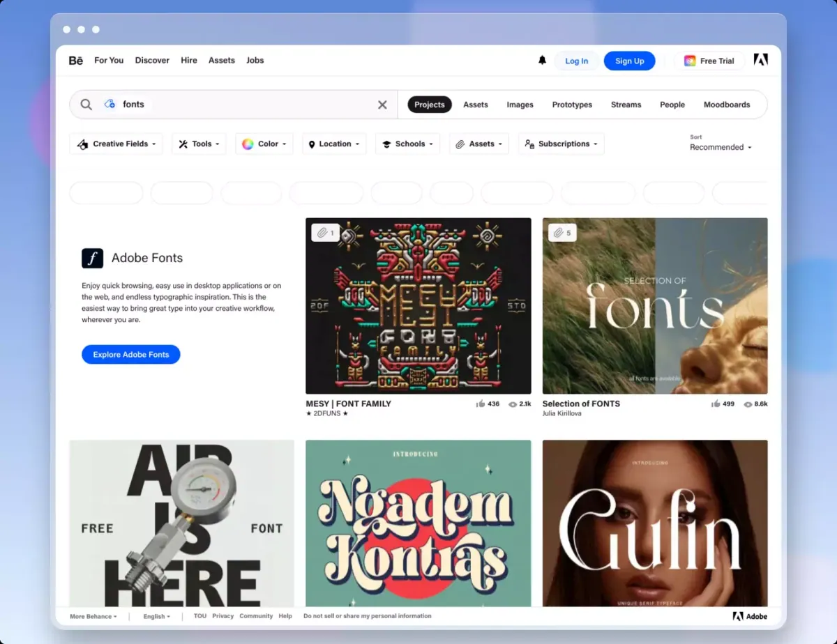Expand the Creative Fields filter

click(116, 144)
